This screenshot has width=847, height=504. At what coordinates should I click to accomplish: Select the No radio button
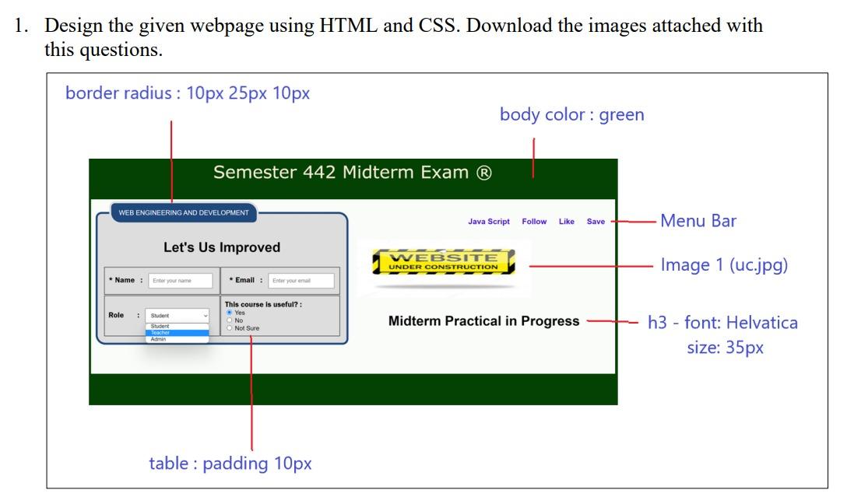point(230,320)
